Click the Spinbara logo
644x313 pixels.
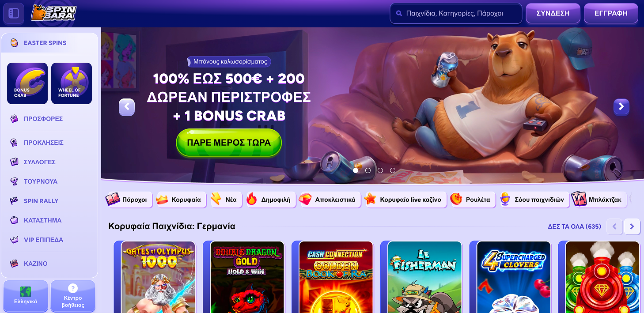53,13
